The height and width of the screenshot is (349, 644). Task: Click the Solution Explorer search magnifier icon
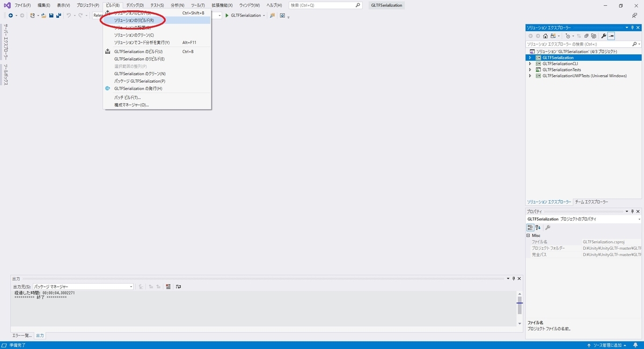tap(634, 44)
